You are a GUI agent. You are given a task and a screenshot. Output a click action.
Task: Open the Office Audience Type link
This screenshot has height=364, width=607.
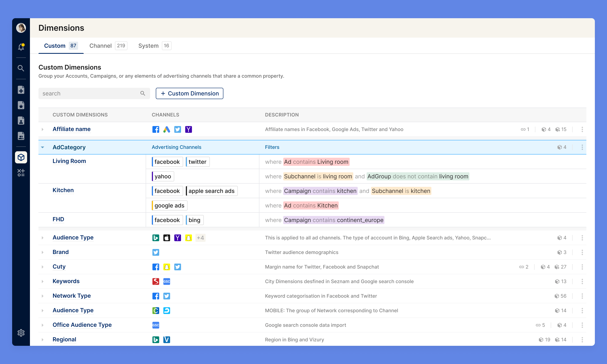(x=82, y=325)
